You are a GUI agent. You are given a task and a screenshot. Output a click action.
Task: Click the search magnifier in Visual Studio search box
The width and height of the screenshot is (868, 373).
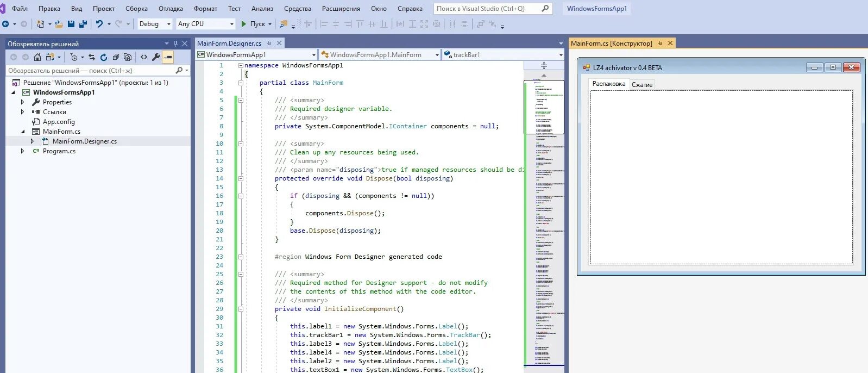point(545,9)
